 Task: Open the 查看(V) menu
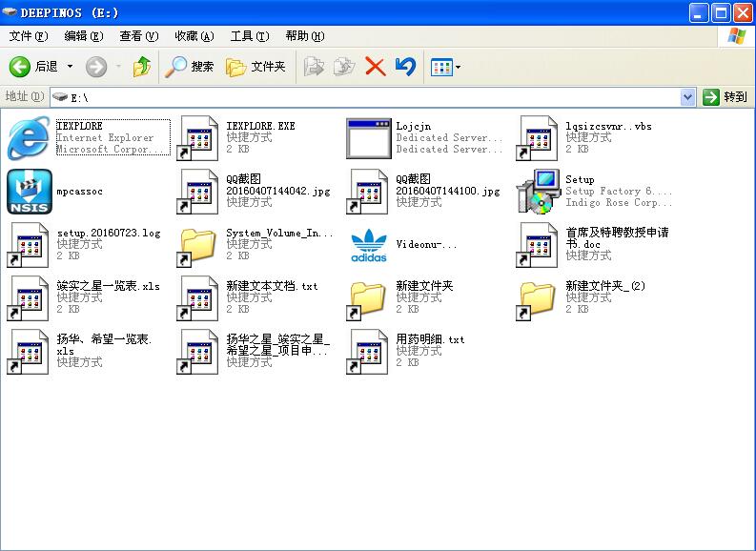pos(137,36)
